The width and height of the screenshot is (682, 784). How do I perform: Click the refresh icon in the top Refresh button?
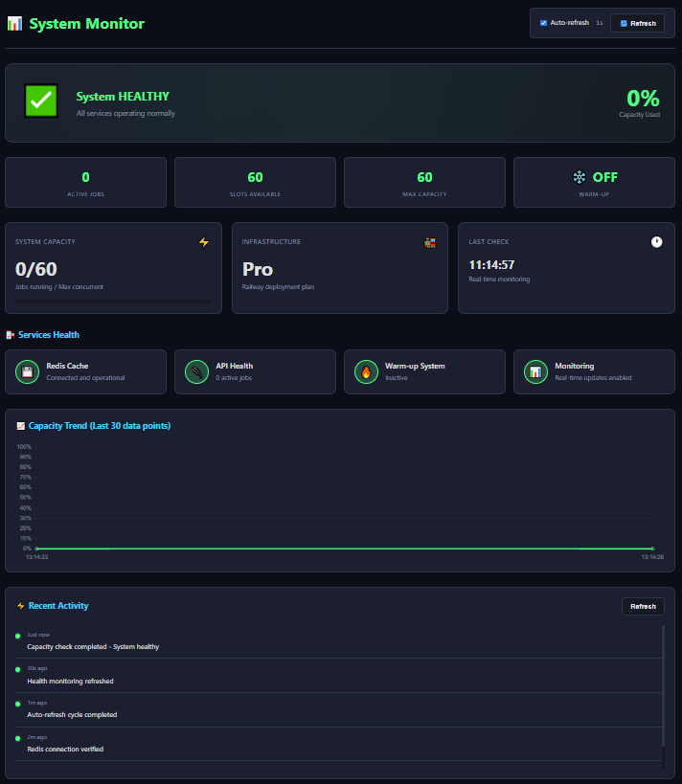point(624,24)
